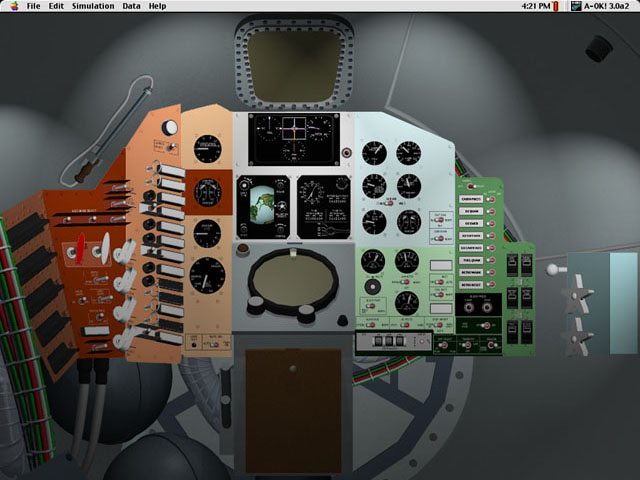This screenshot has width=640, height=480.
Task: Click the Apple menu icon
Action: (12, 6)
